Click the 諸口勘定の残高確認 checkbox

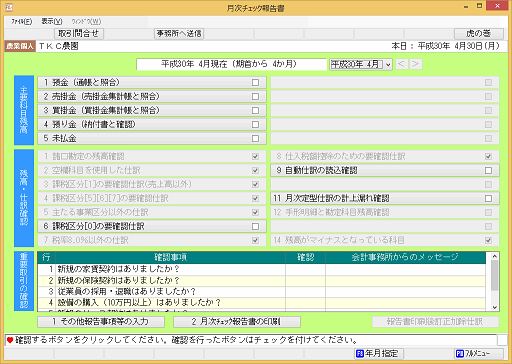pos(255,156)
